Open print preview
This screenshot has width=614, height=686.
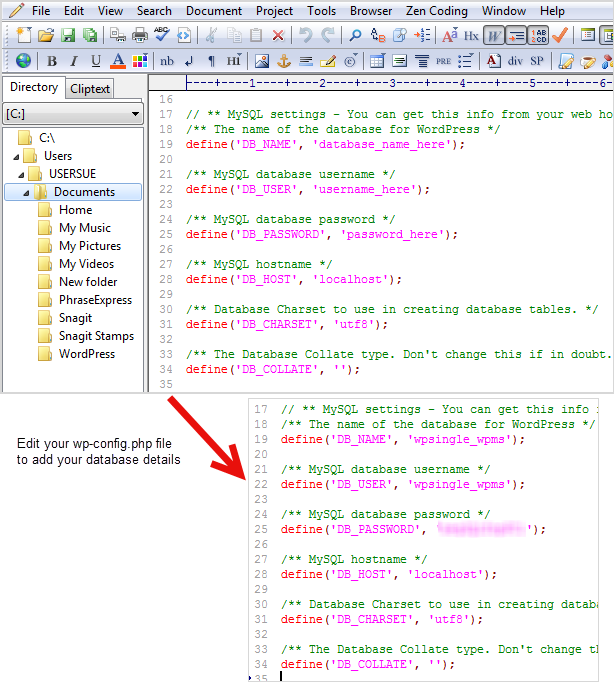pyautogui.click(x=117, y=35)
